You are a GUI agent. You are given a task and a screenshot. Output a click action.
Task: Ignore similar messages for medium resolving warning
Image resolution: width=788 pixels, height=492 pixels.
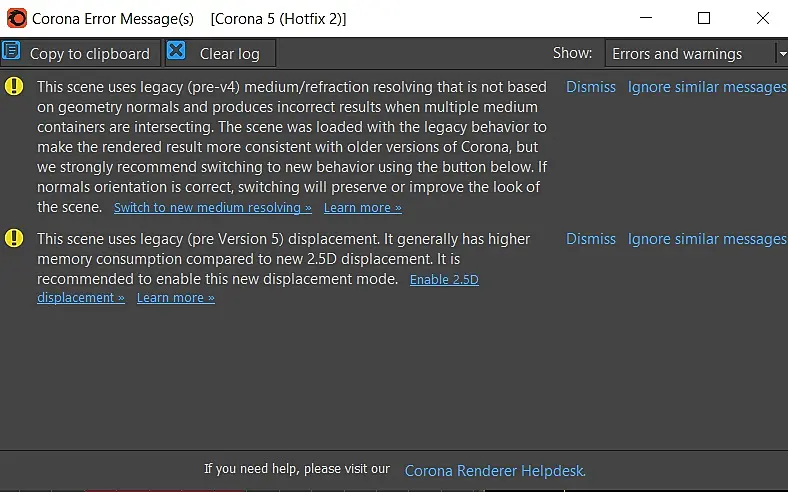707,87
